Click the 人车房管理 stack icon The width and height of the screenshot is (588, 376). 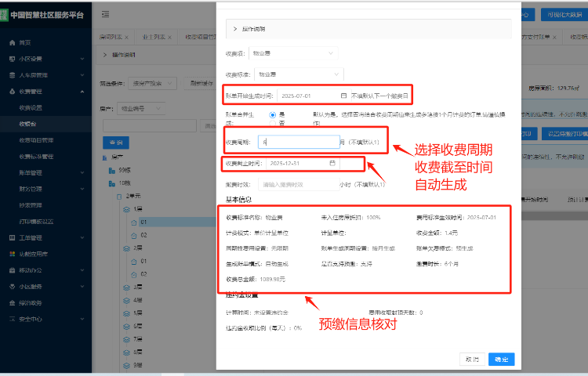[x=12, y=75]
